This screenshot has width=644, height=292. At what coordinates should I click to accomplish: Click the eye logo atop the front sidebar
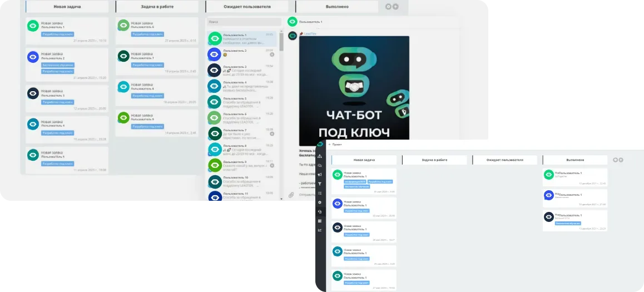(320, 144)
